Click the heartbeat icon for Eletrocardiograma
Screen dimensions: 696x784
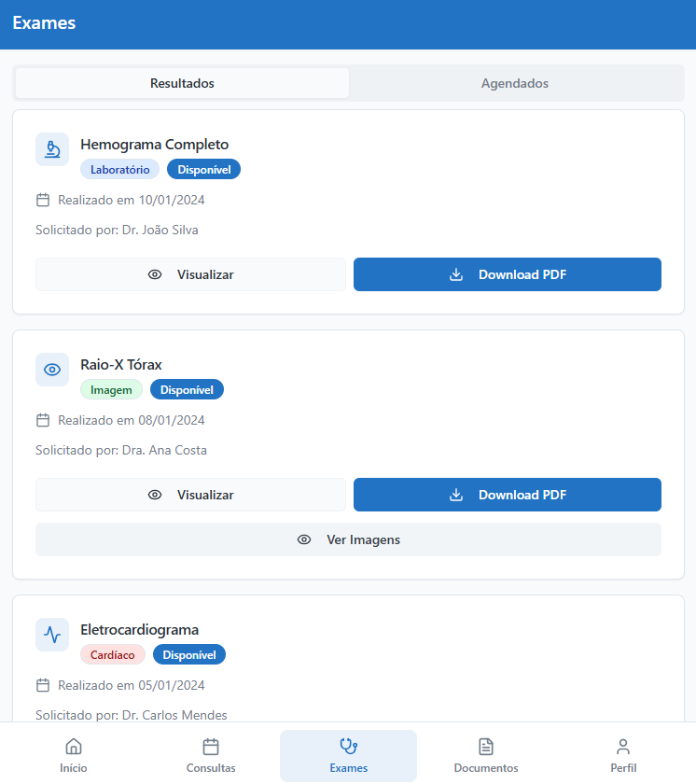click(52, 635)
